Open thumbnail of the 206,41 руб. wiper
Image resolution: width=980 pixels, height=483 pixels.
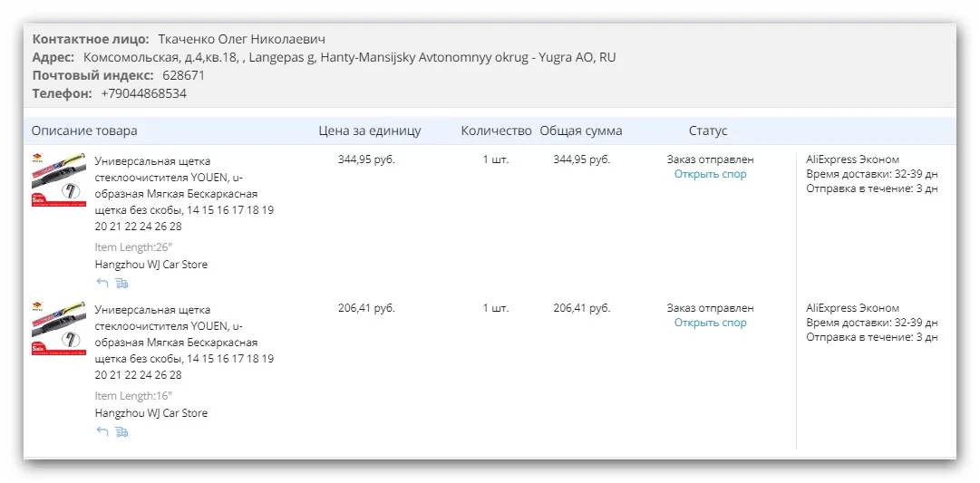tap(59, 329)
